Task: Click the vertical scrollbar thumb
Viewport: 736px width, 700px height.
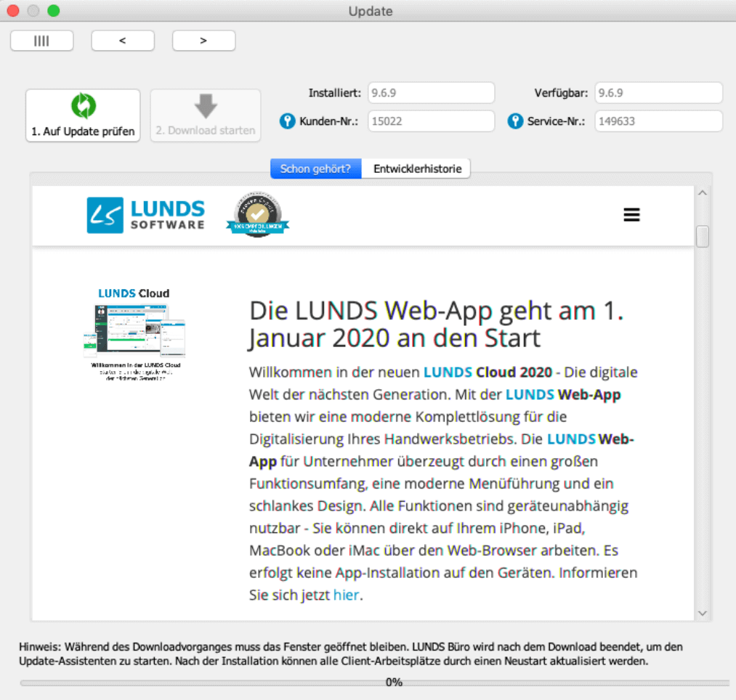Action: [x=702, y=236]
